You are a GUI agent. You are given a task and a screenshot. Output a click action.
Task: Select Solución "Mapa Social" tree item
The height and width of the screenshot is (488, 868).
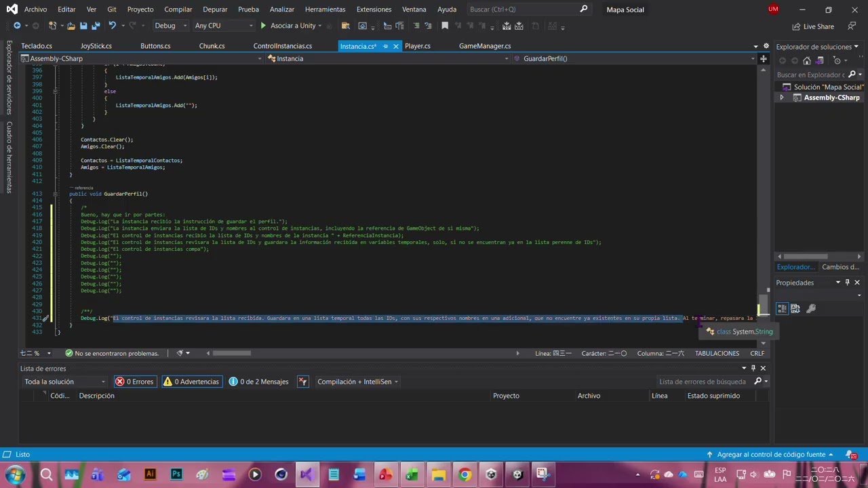828,87
